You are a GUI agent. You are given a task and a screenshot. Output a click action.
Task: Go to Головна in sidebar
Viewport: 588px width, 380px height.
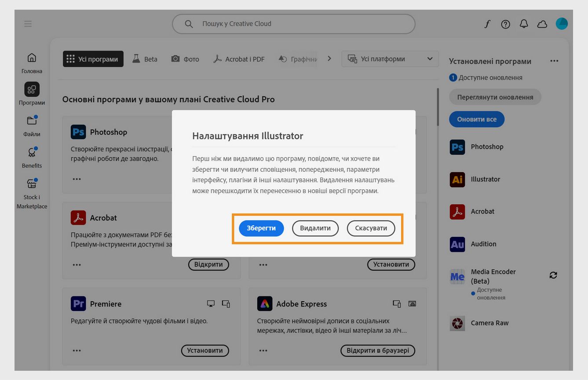pyautogui.click(x=32, y=63)
